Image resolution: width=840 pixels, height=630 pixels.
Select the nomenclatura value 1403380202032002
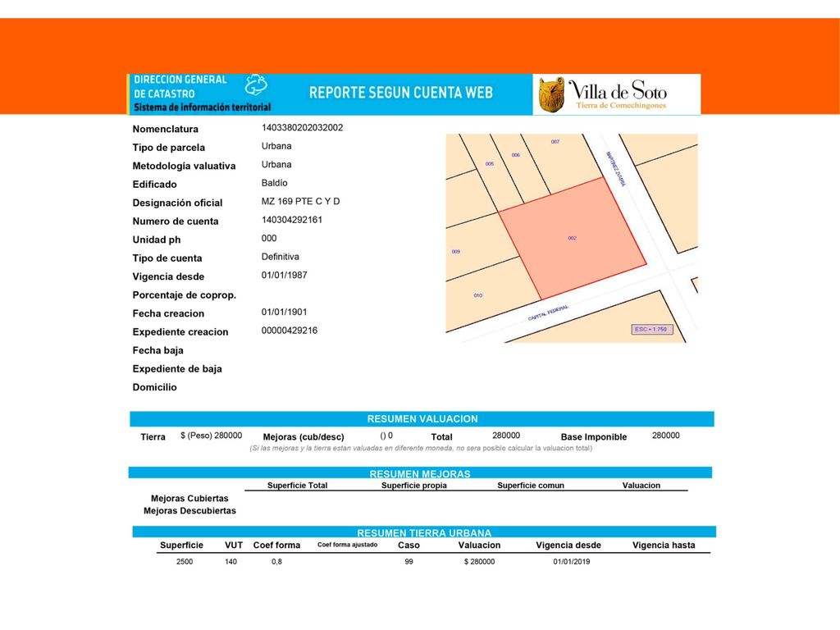[302, 127]
